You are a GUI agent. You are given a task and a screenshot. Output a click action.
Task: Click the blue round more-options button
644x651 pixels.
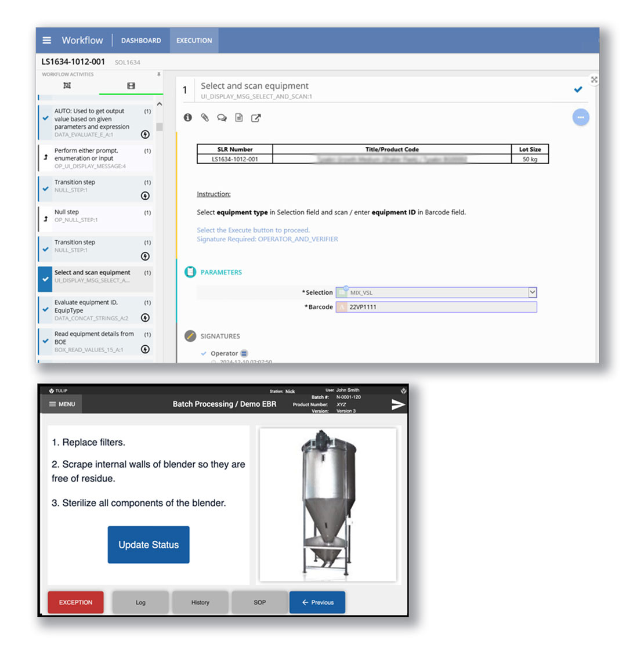point(580,117)
